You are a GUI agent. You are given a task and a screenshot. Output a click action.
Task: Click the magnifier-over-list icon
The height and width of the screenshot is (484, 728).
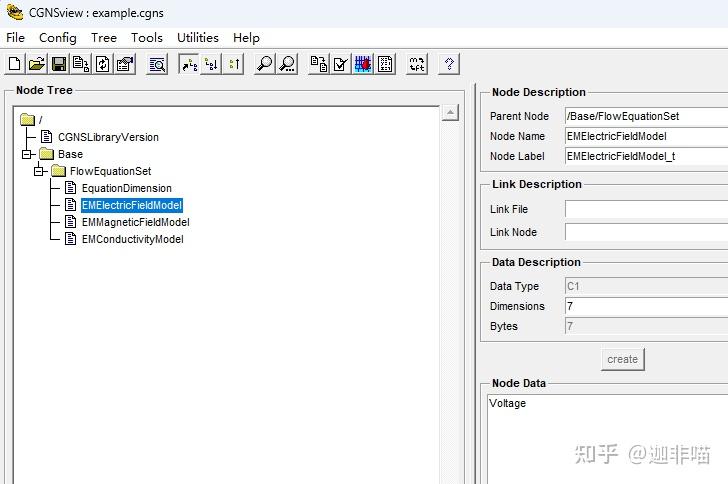click(x=157, y=64)
